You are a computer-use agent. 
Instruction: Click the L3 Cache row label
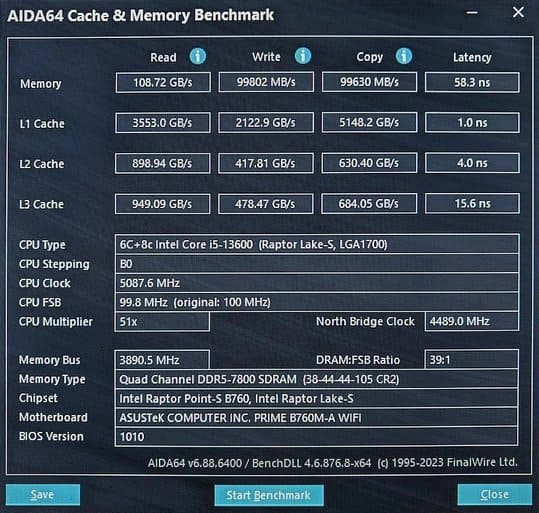point(42,204)
